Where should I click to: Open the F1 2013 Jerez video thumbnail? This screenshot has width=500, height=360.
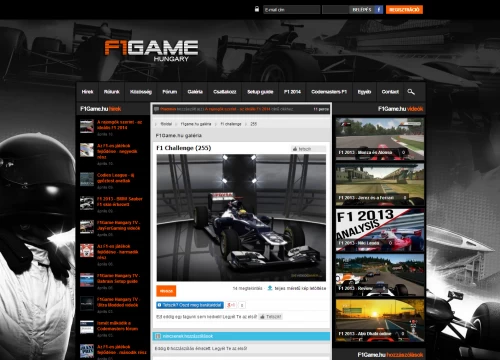[380, 184]
